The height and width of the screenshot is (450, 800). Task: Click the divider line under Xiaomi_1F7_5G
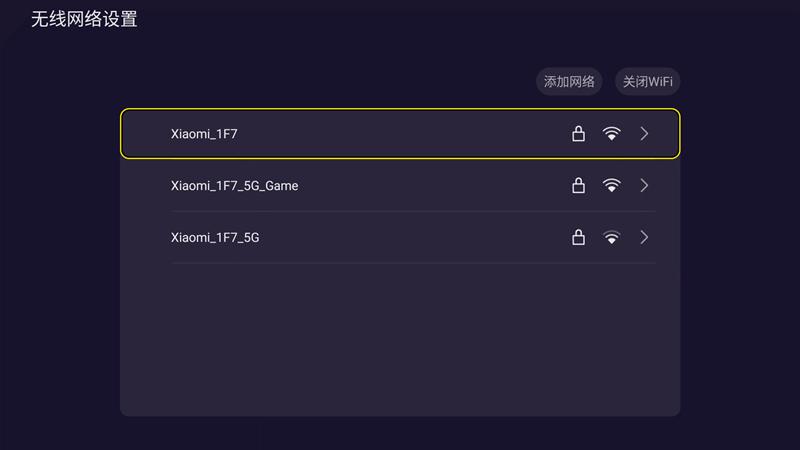[x=400, y=263]
